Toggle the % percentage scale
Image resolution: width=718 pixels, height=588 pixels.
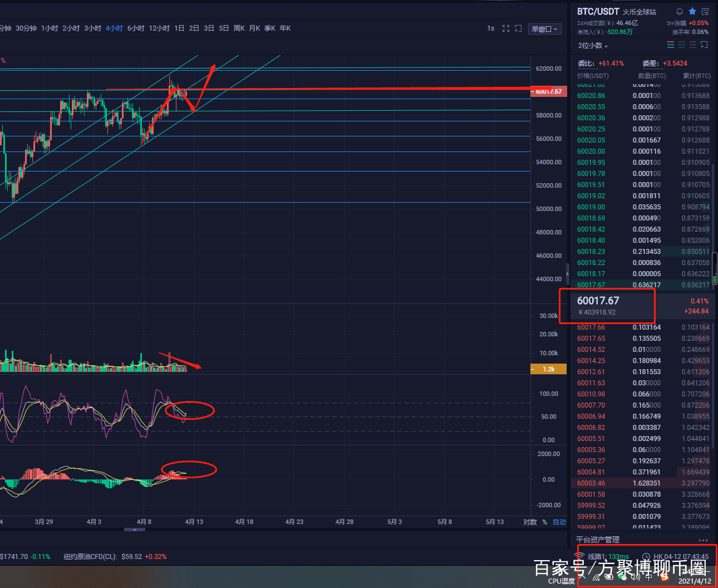(544, 522)
